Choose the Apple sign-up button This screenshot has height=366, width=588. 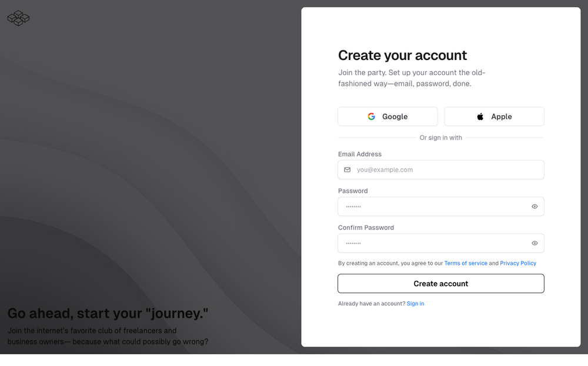(494, 116)
